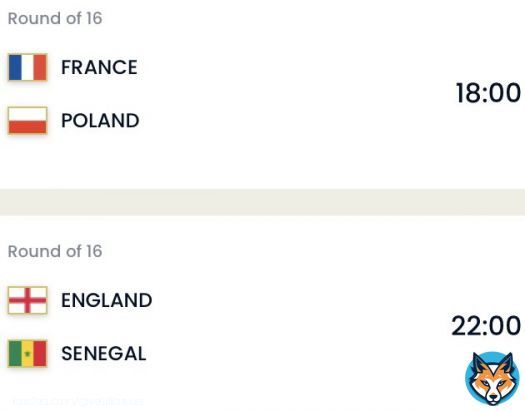
Task: Click Round of 16 label above France
Action: tap(55, 18)
